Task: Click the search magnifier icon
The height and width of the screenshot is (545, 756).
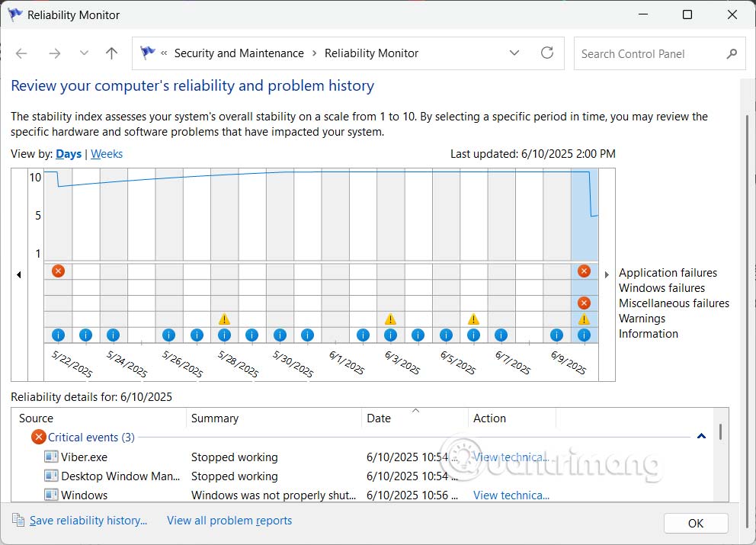Action: (732, 53)
